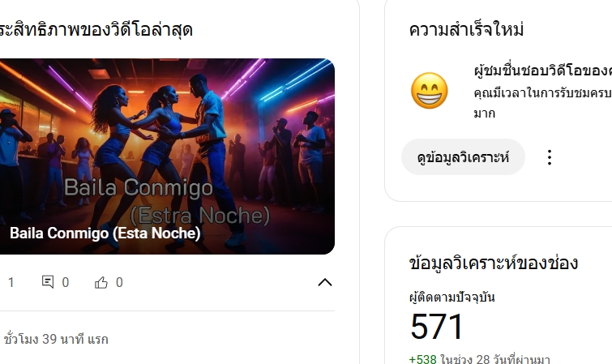Click the ความสำเร็จใหม่ card heading
Image resolution: width=612 pixels, height=364 pixels.
(x=466, y=30)
